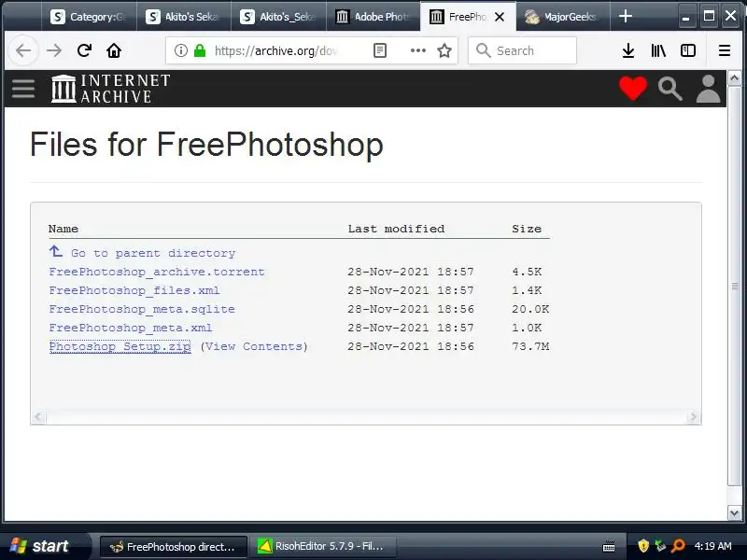
Task: Open the downloads panel arrow
Action: click(628, 50)
